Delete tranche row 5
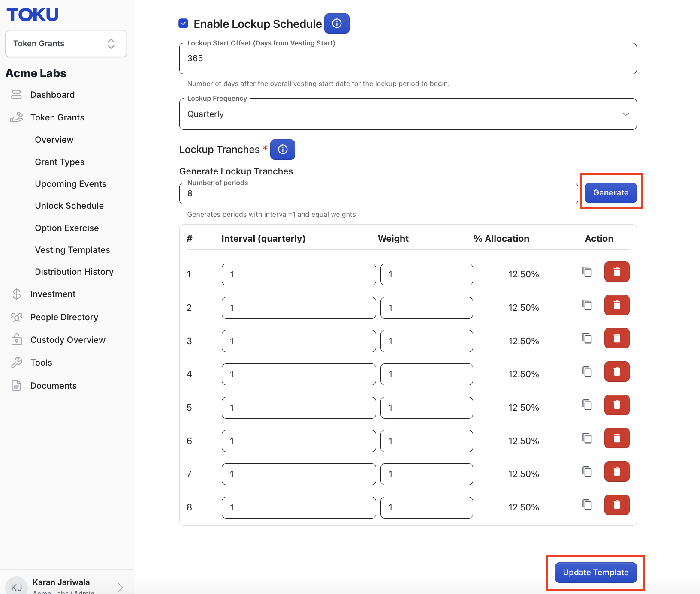The height and width of the screenshot is (594, 700). (x=617, y=405)
